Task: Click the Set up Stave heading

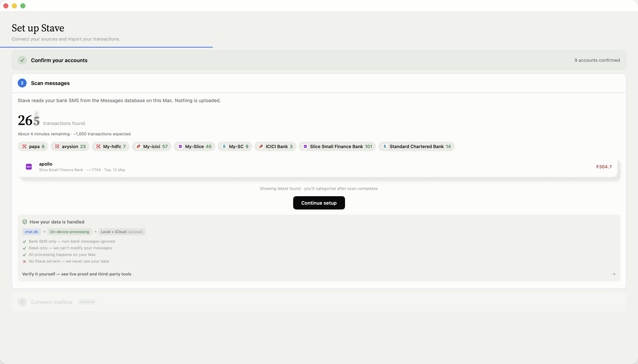Action: coord(38,28)
